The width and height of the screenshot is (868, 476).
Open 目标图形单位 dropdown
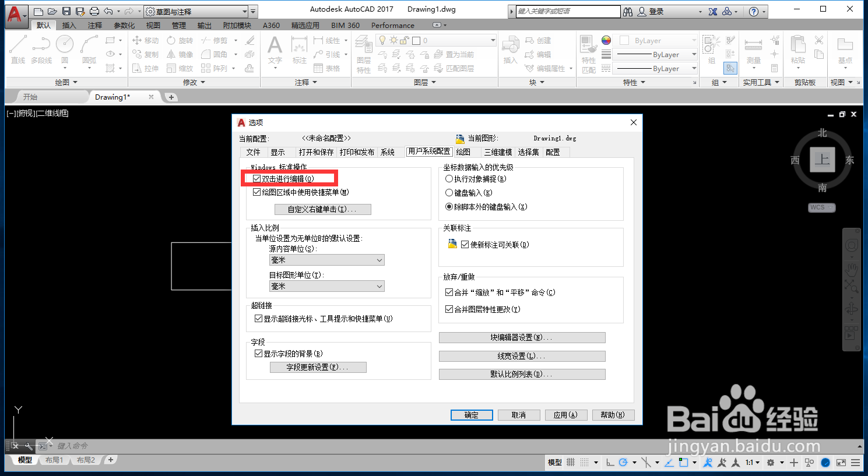(327, 287)
